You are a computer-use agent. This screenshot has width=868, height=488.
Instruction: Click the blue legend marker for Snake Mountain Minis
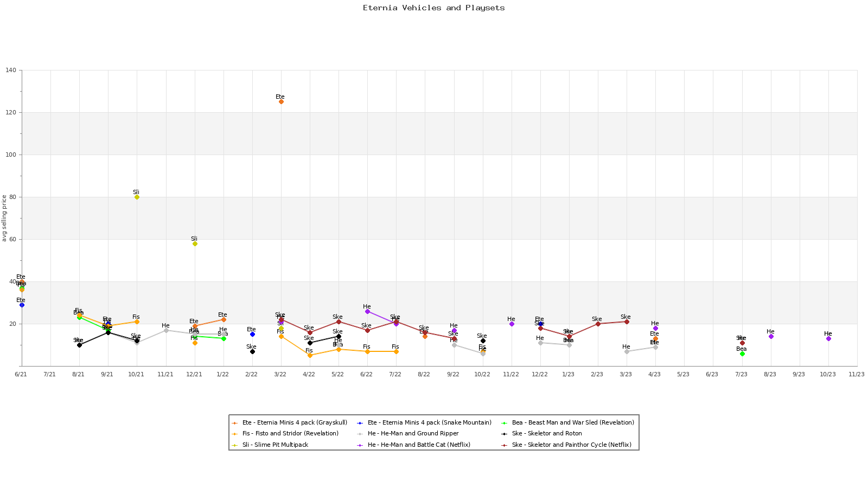point(360,423)
